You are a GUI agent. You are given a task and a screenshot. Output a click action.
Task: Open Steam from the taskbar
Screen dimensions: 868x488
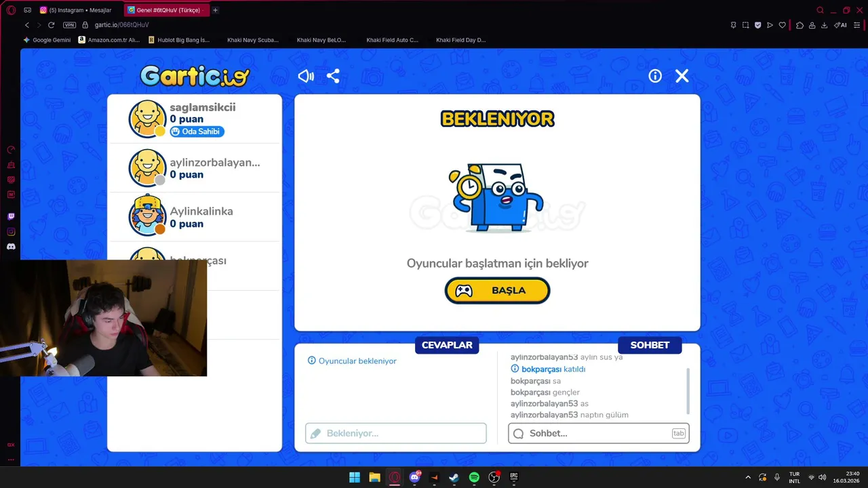(454, 477)
